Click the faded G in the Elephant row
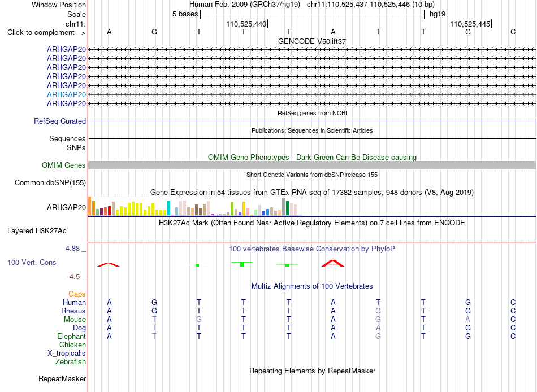The width and height of the screenshot is (537, 392). pos(378,337)
